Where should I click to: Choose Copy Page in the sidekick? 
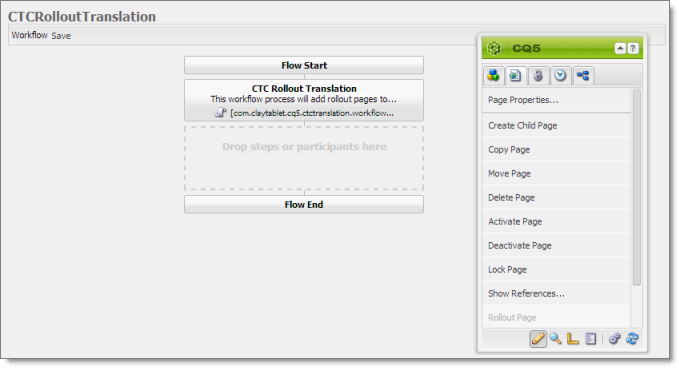[556, 150]
